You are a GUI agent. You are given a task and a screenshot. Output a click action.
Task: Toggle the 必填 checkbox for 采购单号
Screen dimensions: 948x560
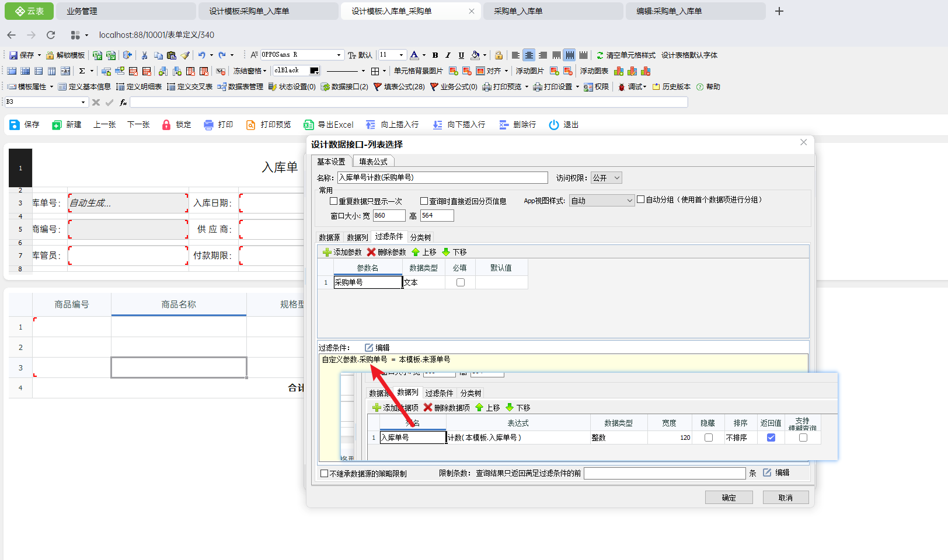(461, 282)
